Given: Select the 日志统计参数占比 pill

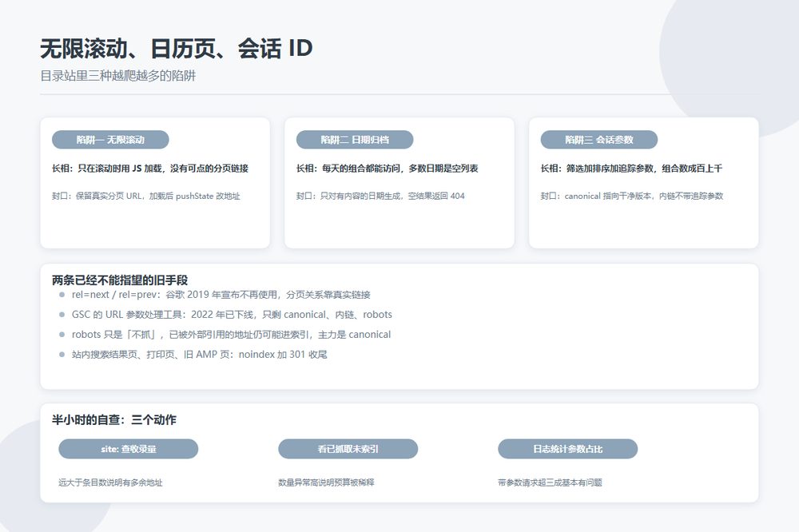Looking at the screenshot, I should [x=567, y=449].
